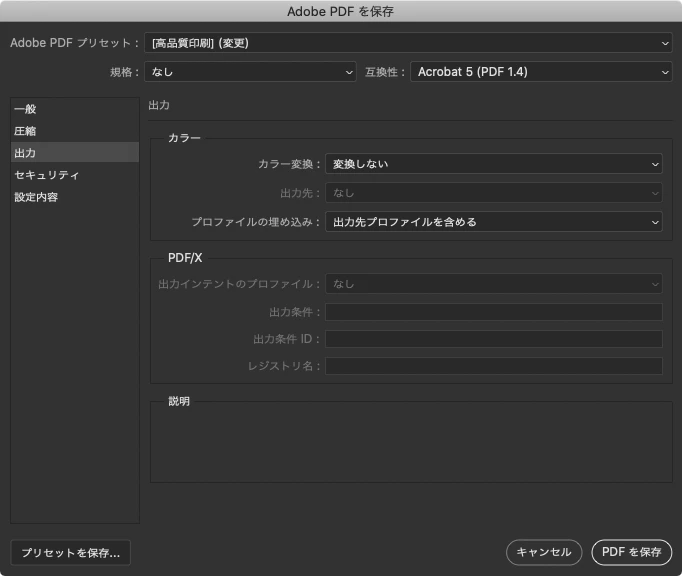Open the 規格 dropdown showing なし
This screenshot has height=576, width=682.
(x=250, y=72)
